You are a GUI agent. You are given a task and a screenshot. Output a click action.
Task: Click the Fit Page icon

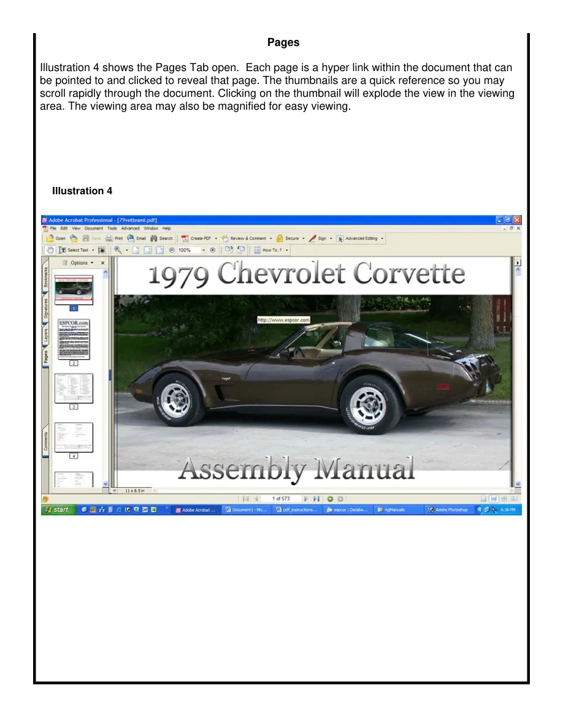[148, 250]
